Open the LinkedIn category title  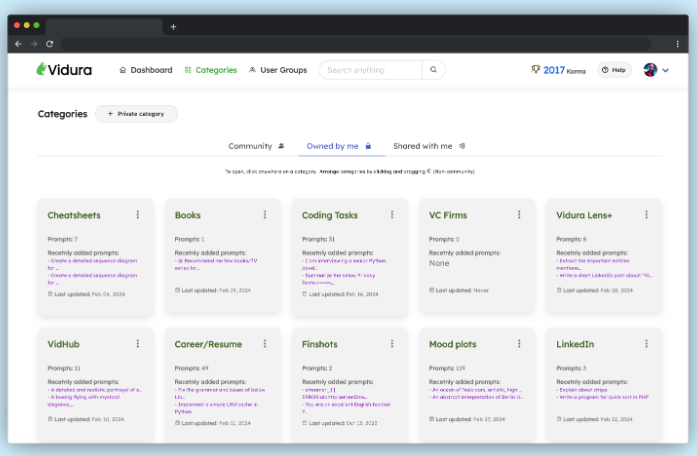(575, 344)
